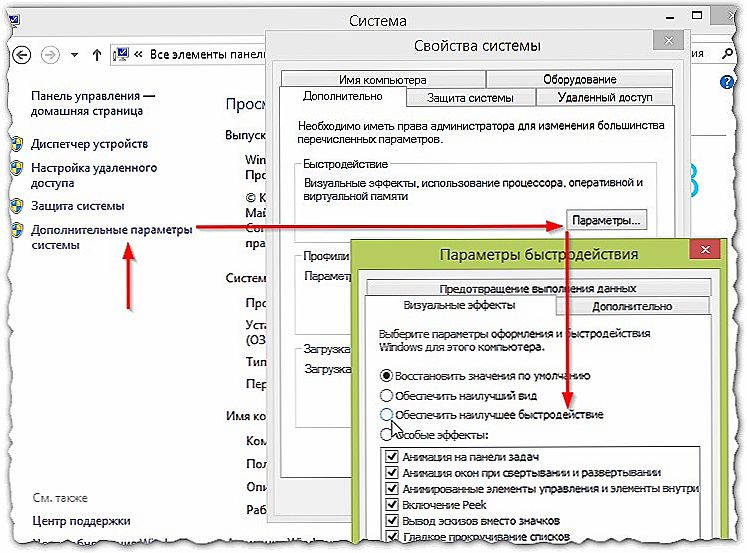Open Центр поддержки link
The width and height of the screenshot is (747, 553).
81,521
